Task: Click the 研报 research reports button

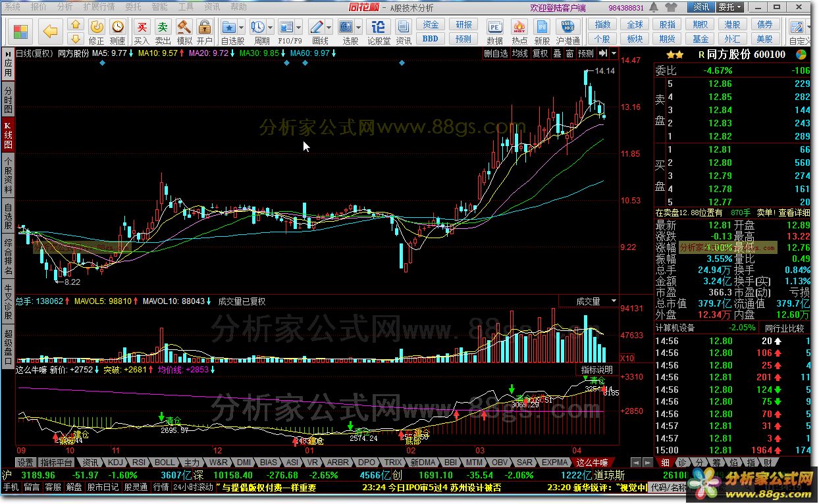Action: pyautogui.click(x=464, y=24)
